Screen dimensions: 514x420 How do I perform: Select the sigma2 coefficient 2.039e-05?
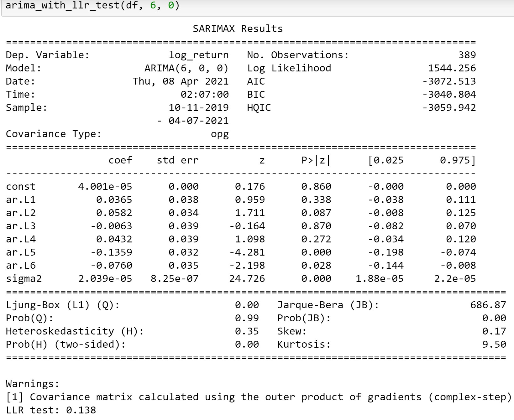pos(105,279)
